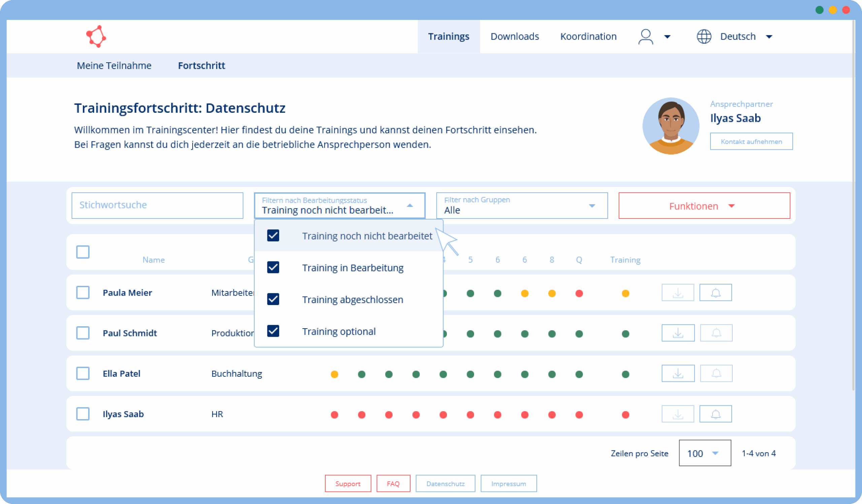This screenshot has width=862, height=504.
Task: Click into the Stichwortsuche search field
Action: pyautogui.click(x=157, y=205)
